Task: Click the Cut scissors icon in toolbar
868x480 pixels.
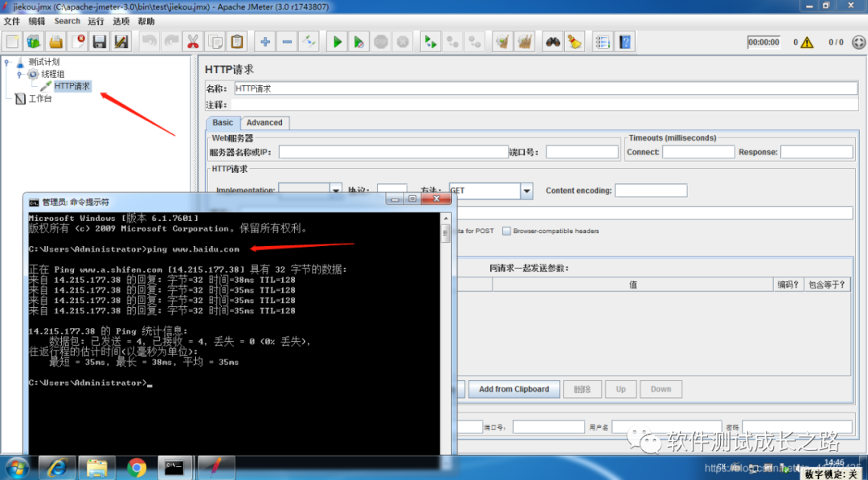Action: coord(193,42)
